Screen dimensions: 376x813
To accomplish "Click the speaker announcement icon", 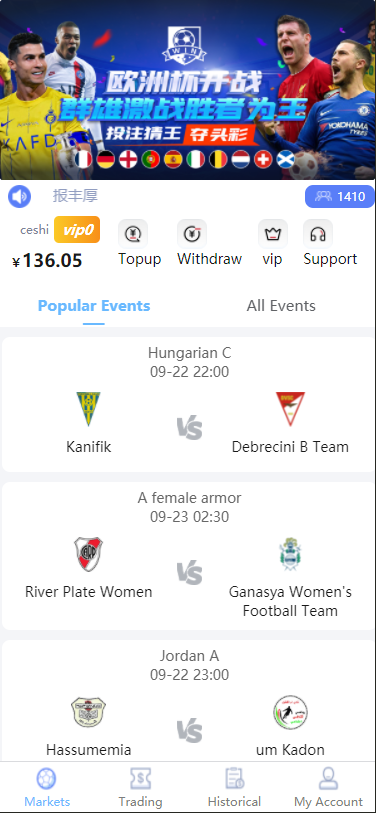I will (x=19, y=197).
